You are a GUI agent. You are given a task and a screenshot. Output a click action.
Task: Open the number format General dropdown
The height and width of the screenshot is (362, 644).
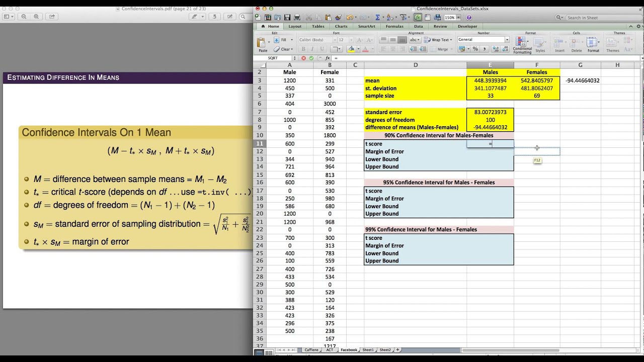point(507,40)
